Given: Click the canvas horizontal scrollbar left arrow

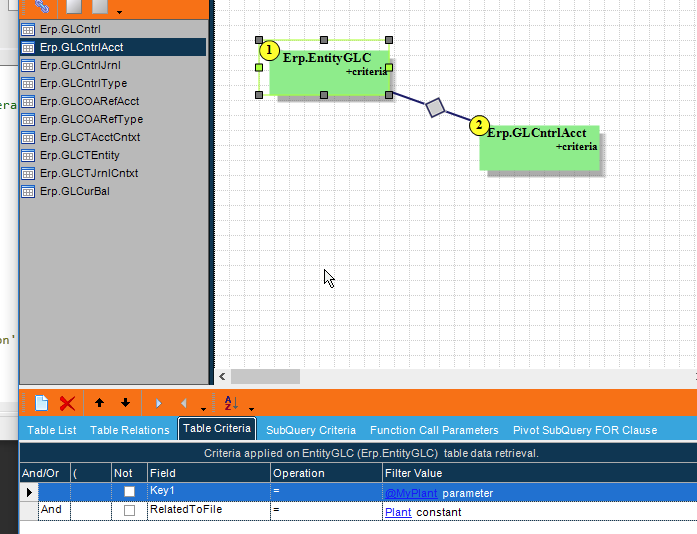Looking at the screenshot, I should pos(222,377).
